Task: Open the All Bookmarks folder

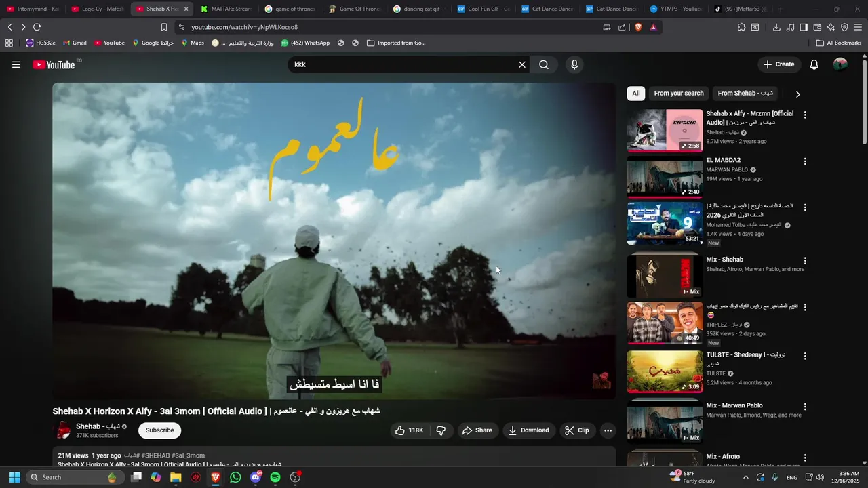Action: [x=839, y=43]
